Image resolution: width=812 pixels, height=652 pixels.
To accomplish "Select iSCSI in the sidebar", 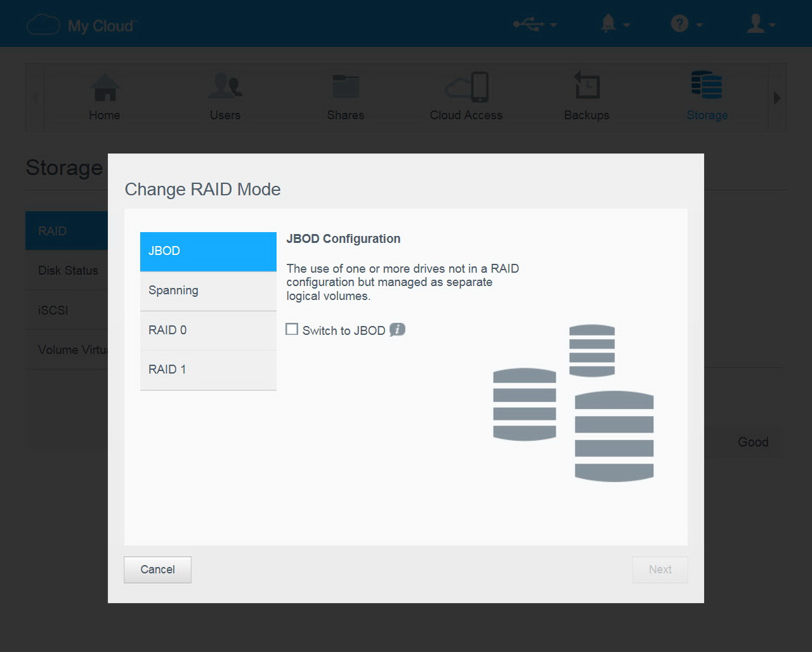I will pos(67,310).
